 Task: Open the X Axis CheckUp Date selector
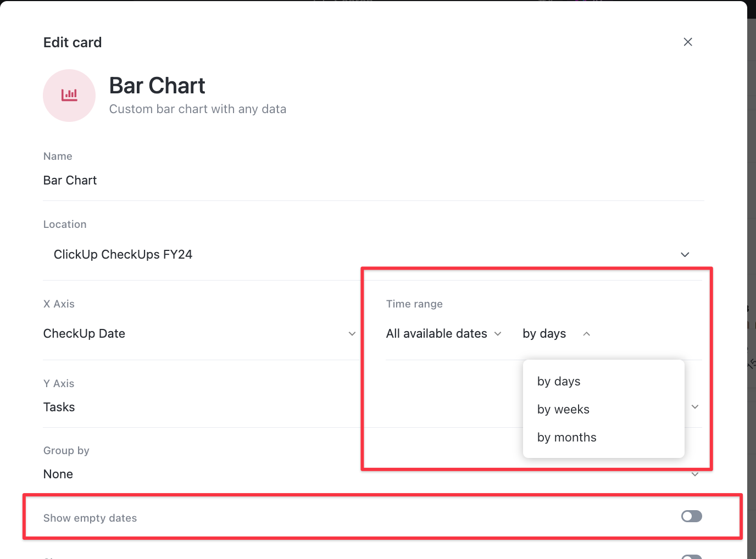tap(85, 334)
